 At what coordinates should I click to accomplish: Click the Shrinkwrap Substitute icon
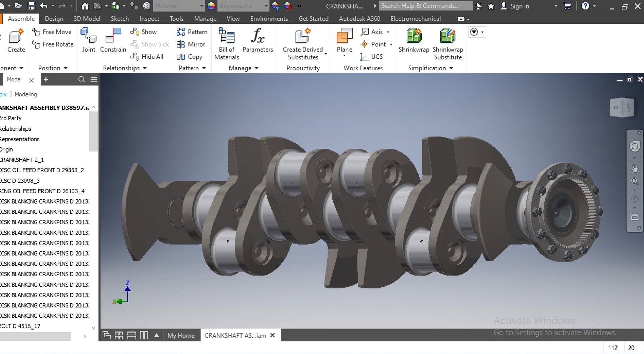pyautogui.click(x=447, y=36)
